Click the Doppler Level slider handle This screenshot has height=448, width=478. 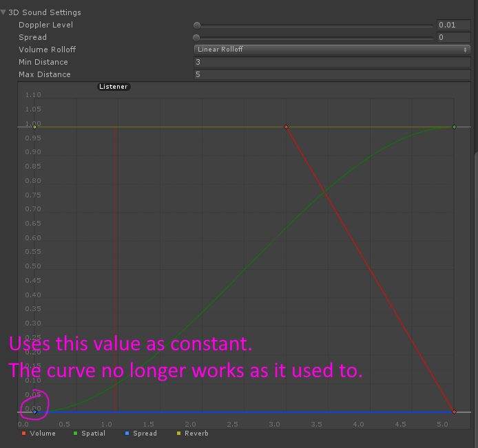click(197, 25)
